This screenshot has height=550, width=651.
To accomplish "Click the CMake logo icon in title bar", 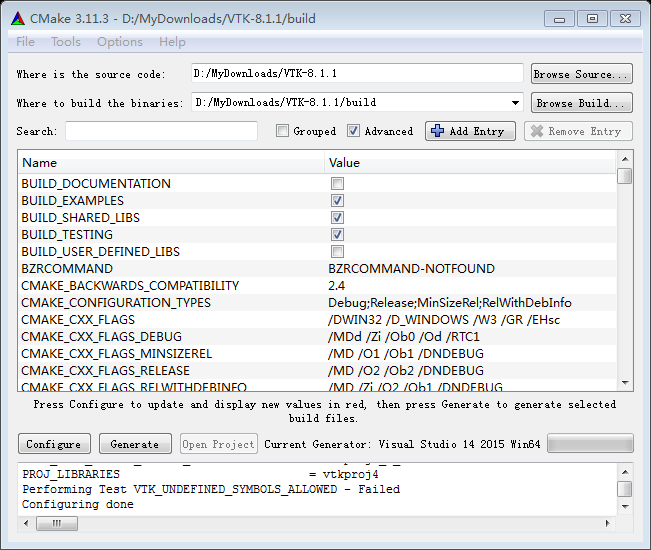I will tap(18, 19).
